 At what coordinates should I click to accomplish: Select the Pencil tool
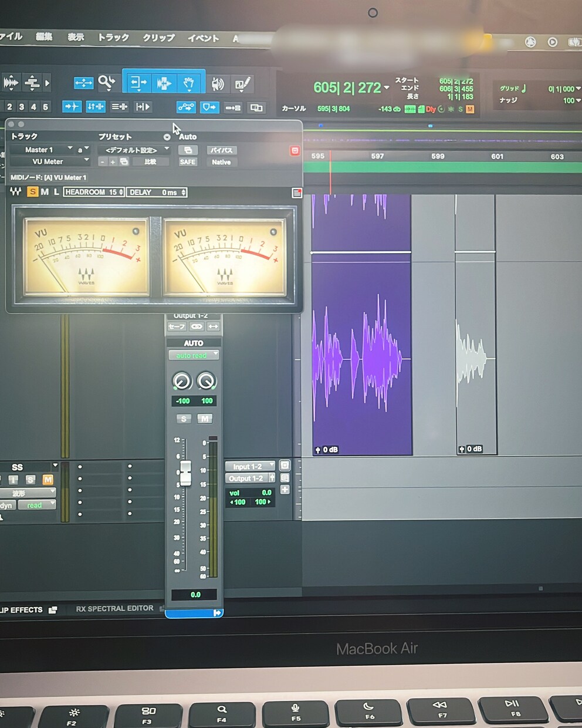(x=243, y=84)
